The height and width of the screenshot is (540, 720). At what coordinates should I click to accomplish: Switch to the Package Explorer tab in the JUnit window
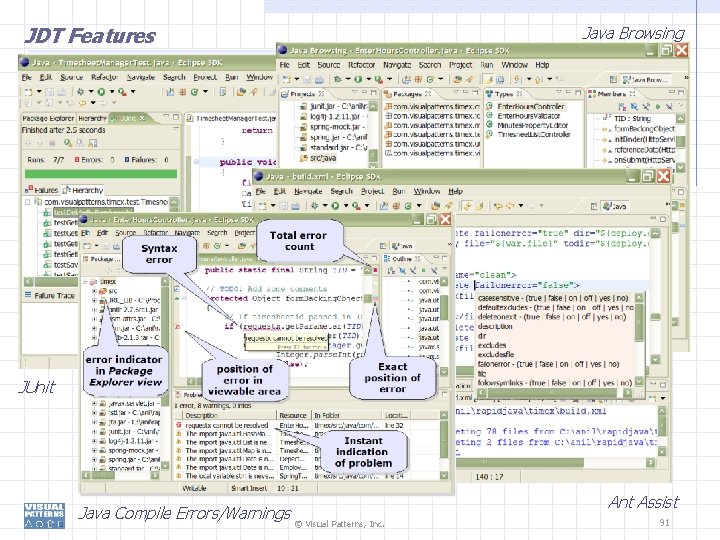[48, 118]
